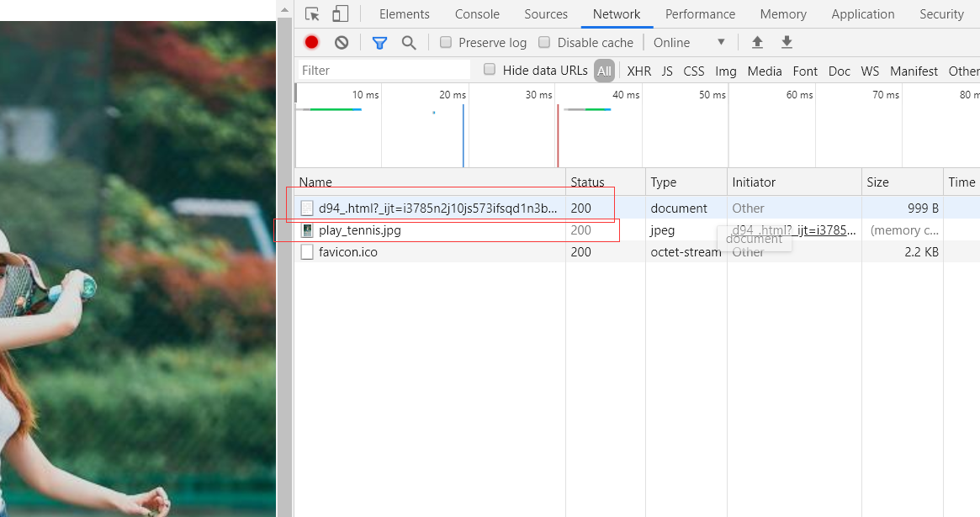Switch to the Elements tab
Viewport: 980px width, 517px height.
pos(405,13)
